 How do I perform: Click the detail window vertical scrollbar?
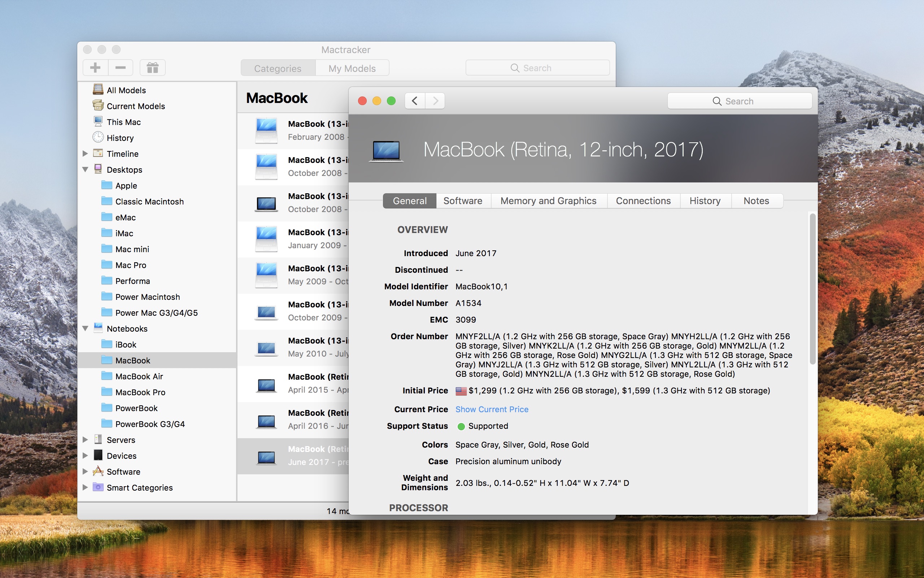point(812,289)
